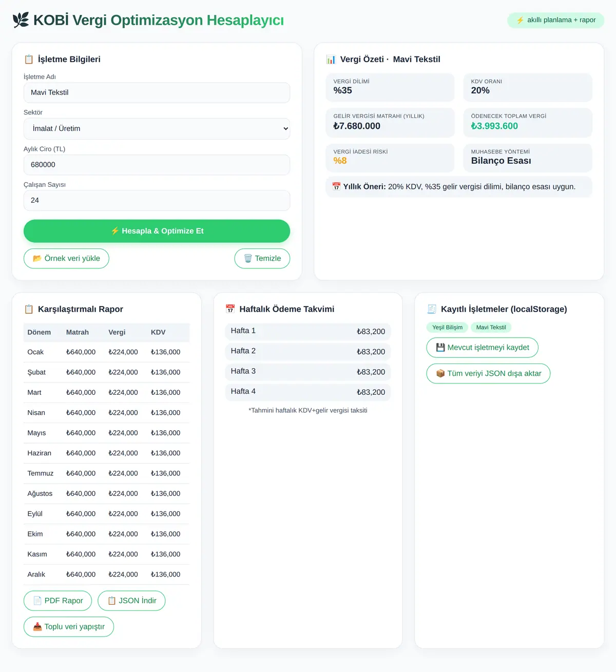Select the Nisan row
The height and width of the screenshot is (672, 616).
[x=106, y=413]
